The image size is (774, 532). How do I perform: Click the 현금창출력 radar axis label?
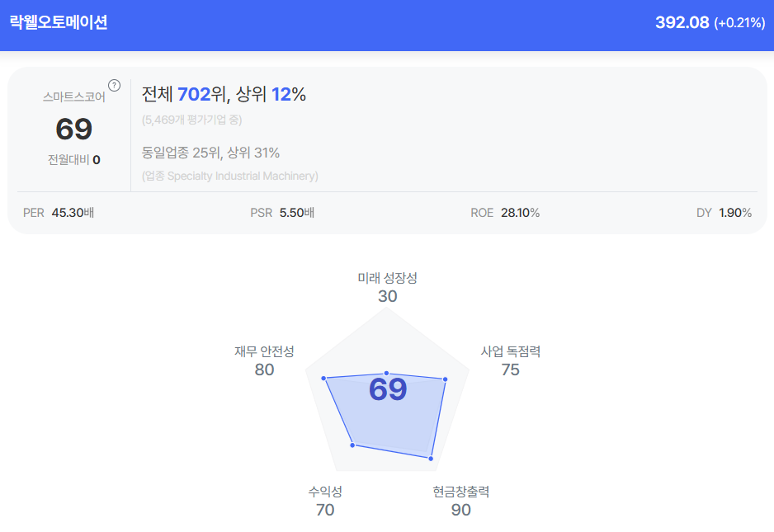point(460,492)
